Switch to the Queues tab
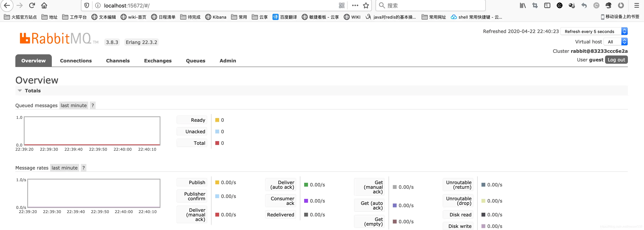This screenshot has height=230, width=644. pyautogui.click(x=196, y=61)
